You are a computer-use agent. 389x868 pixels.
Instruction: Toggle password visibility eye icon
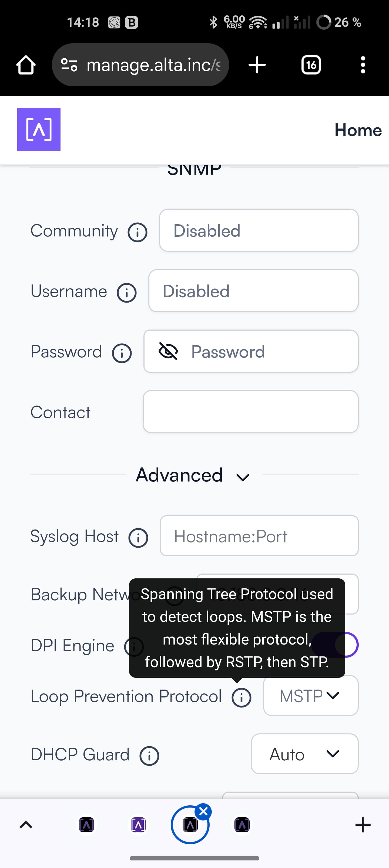168,351
